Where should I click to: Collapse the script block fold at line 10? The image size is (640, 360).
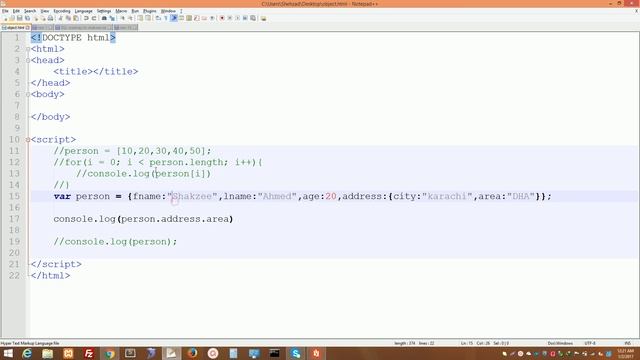click(28, 140)
